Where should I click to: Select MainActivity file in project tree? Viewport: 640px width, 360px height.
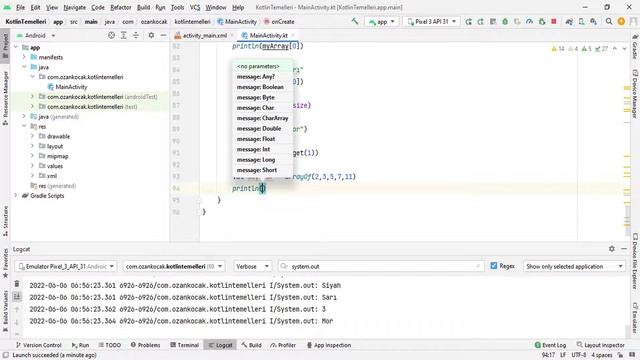click(x=71, y=87)
